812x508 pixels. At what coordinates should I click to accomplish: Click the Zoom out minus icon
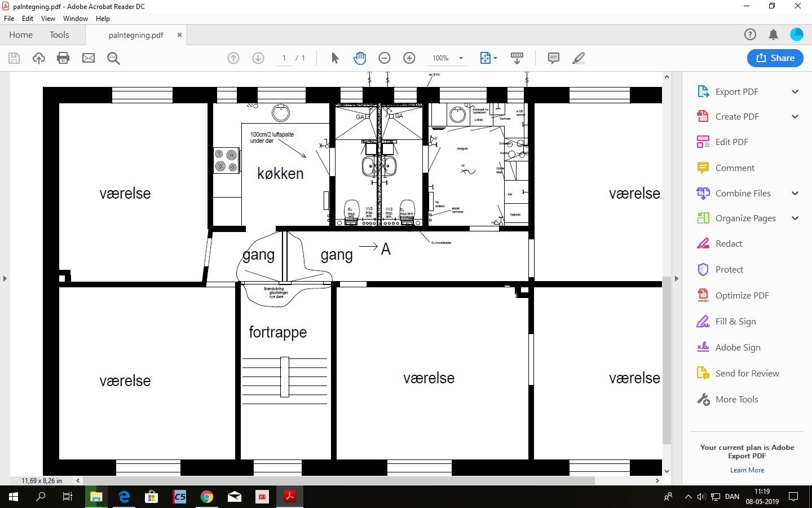[x=385, y=58]
